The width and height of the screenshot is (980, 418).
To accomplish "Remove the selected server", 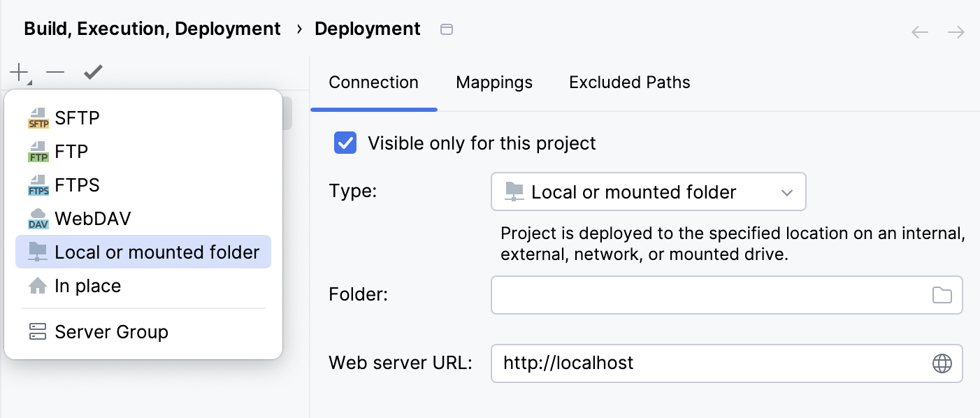I will coord(55,71).
